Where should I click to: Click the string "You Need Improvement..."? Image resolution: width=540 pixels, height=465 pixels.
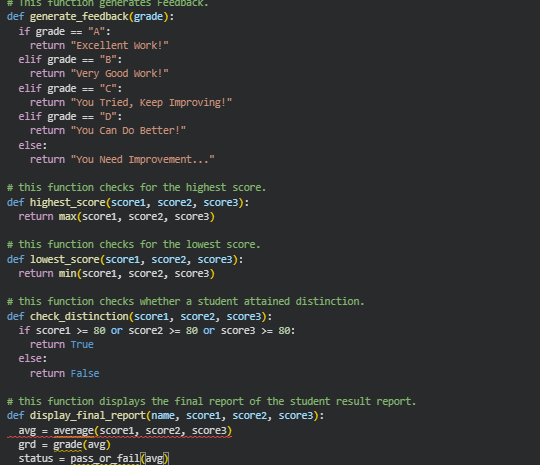pos(143,159)
